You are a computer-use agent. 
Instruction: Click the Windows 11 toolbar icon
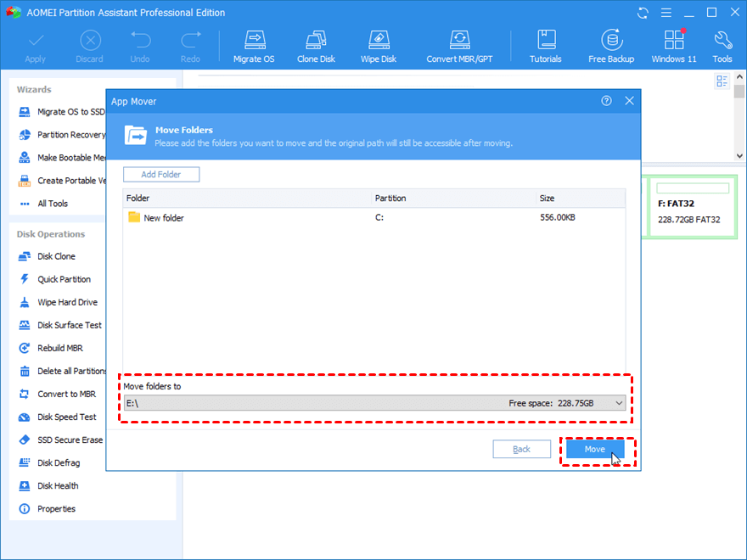pos(674,48)
